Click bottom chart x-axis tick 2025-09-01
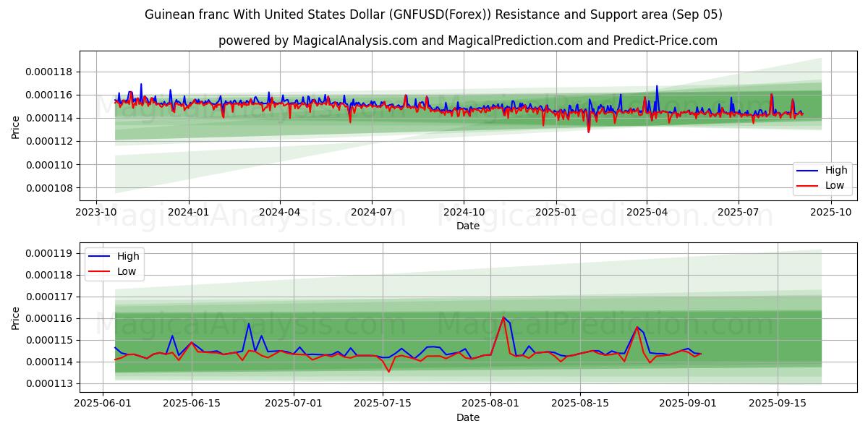The width and height of the screenshot is (868, 434). coord(687,404)
